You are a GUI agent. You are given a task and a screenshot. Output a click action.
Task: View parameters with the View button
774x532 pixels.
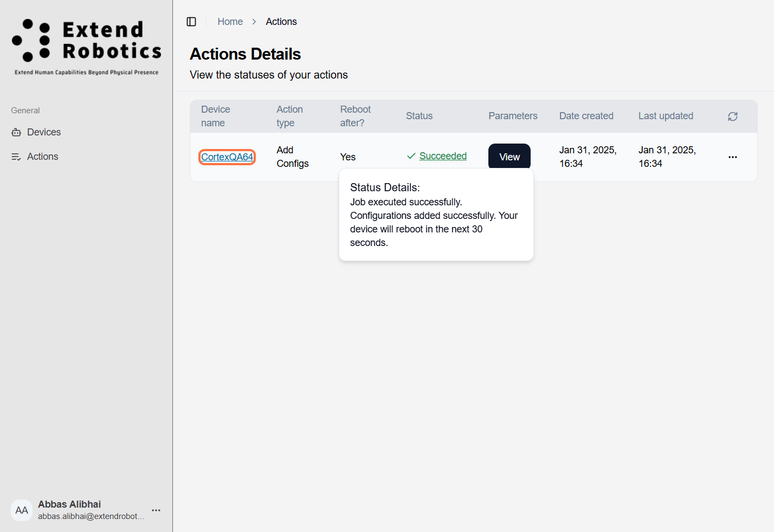509,157
